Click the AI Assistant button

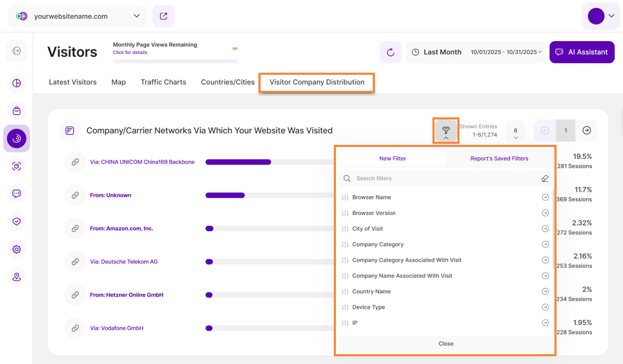coord(581,52)
